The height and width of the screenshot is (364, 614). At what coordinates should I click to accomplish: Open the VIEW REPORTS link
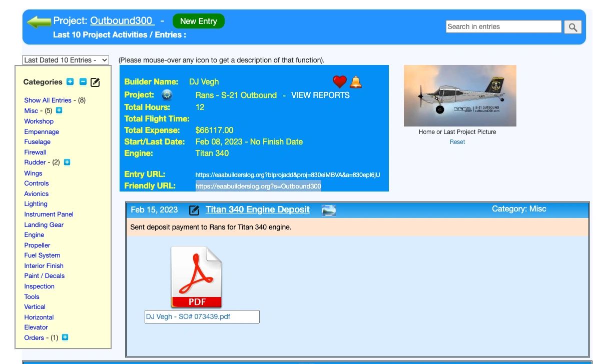320,95
